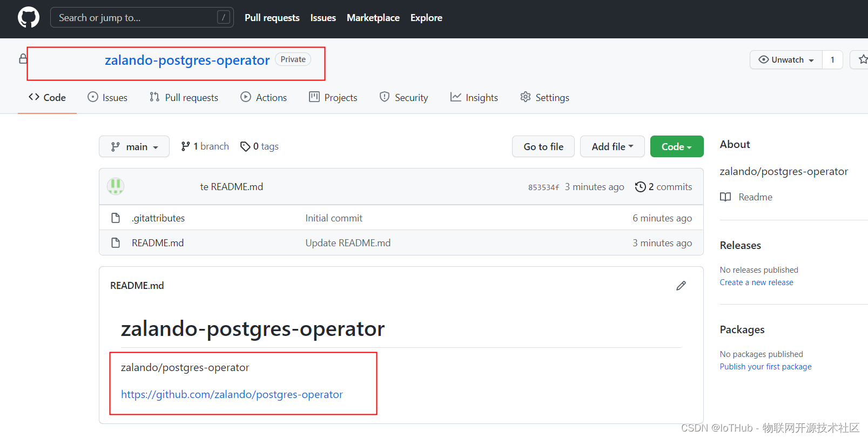This screenshot has height=438, width=868.
Task: Open the Packages heading
Action: pyautogui.click(x=742, y=329)
